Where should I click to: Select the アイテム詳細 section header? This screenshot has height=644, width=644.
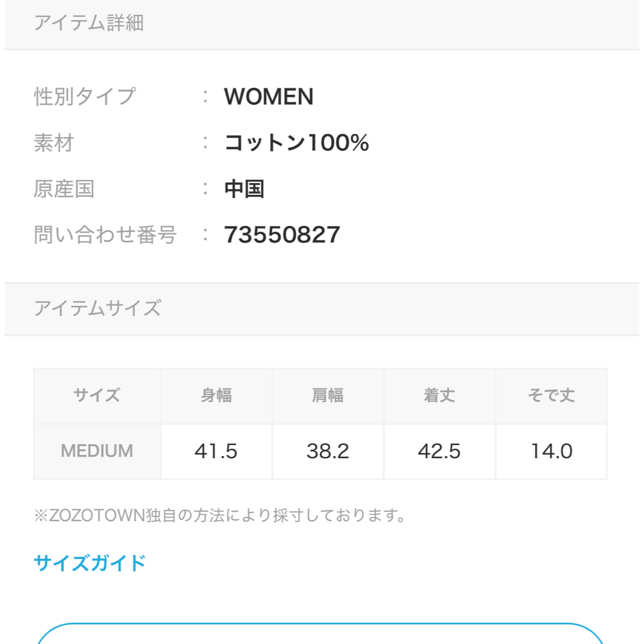tap(322, 24)
